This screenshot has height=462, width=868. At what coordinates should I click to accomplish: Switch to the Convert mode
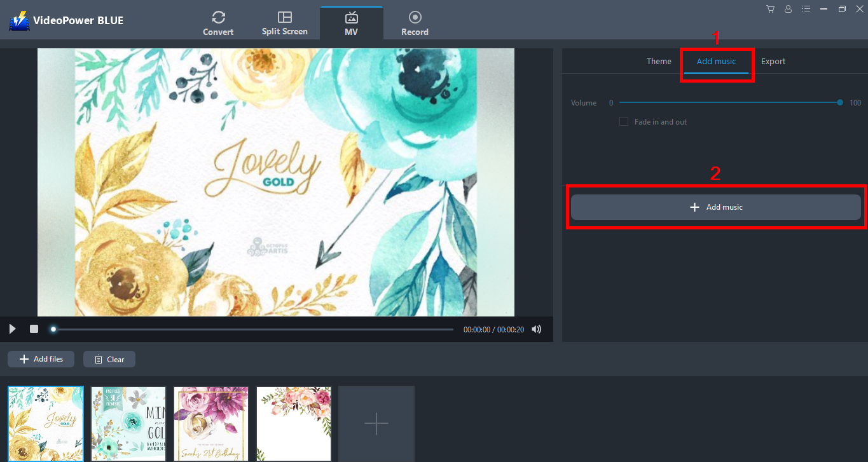click(x=218, y=24)
